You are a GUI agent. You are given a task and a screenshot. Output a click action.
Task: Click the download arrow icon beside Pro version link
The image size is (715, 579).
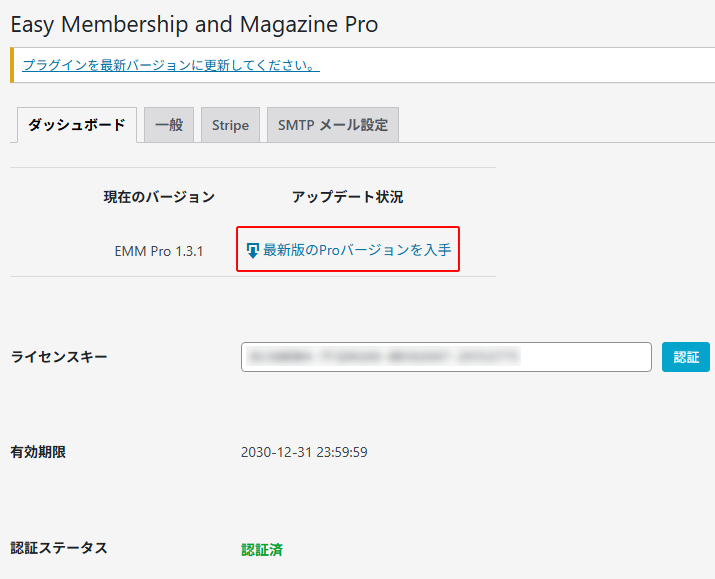pos(252,250)
